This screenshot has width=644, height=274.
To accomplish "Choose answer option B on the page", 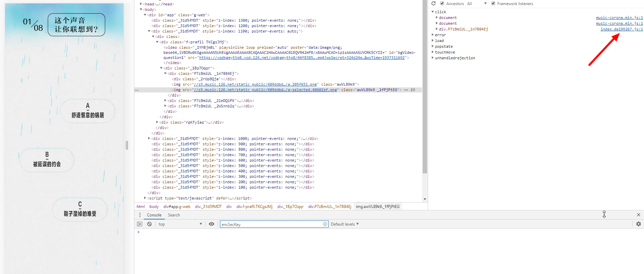I will point(47,160).
